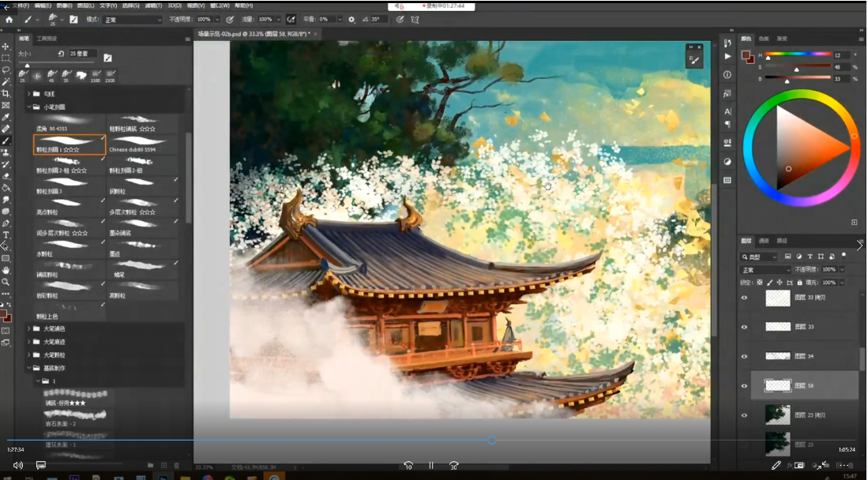Select the Type tool

click(x=6, y=234)
